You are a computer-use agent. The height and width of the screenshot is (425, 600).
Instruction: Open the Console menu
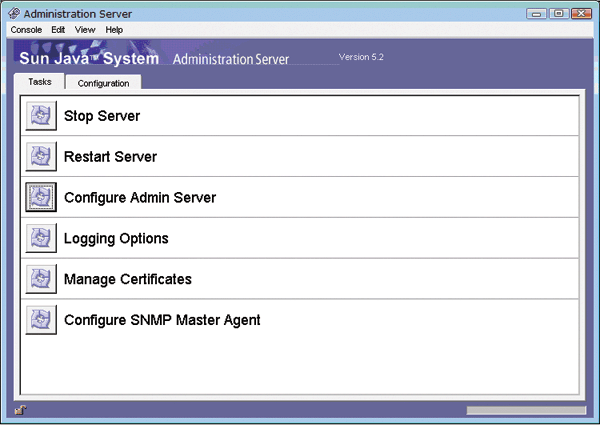point(26,30)
